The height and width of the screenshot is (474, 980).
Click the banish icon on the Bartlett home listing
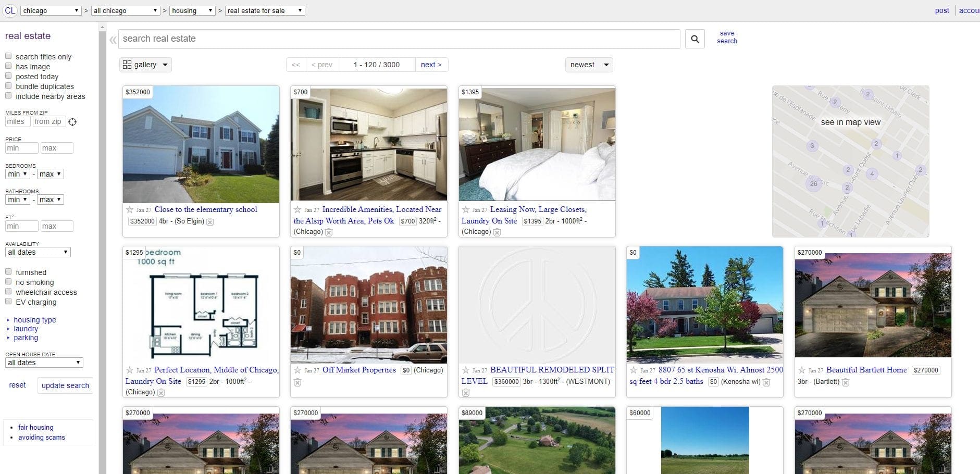point(845,382)
